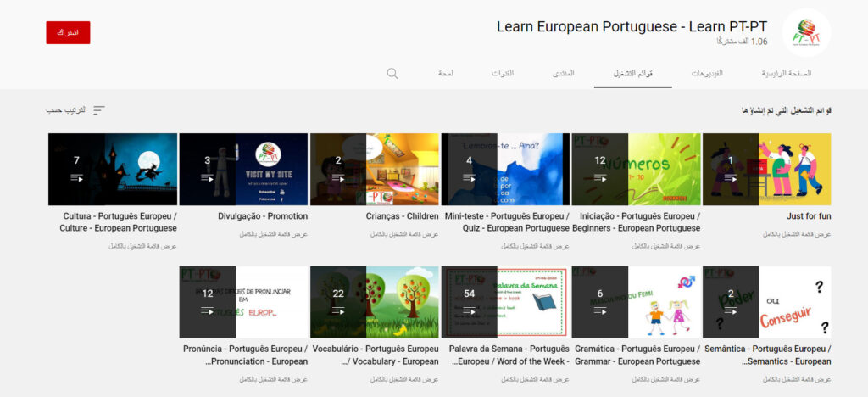View full playlist link under Mini-teste
The height and width of the screenshot is (397, 868).
coord(536,246)
